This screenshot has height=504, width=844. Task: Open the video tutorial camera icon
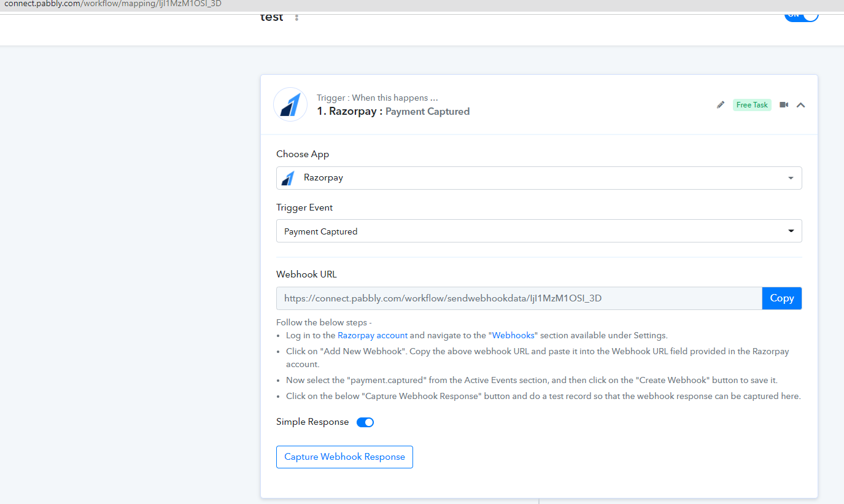[784, 105]
